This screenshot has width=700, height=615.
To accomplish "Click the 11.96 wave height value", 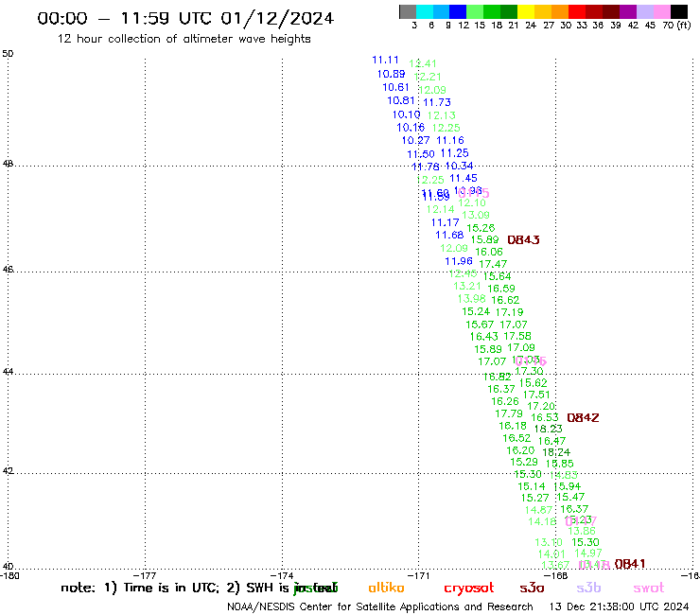I will click(x=459, y=261).
